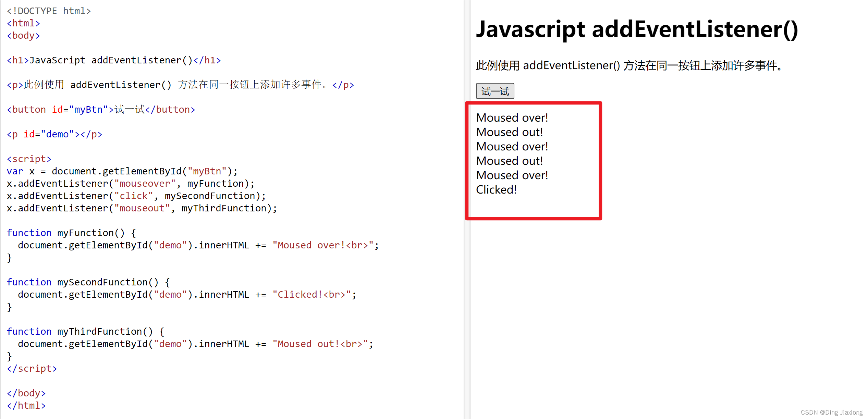Click the 'Clicked!' output line
Image resolution: width=868 pixels, height=419 pixels.
[496, 189]
